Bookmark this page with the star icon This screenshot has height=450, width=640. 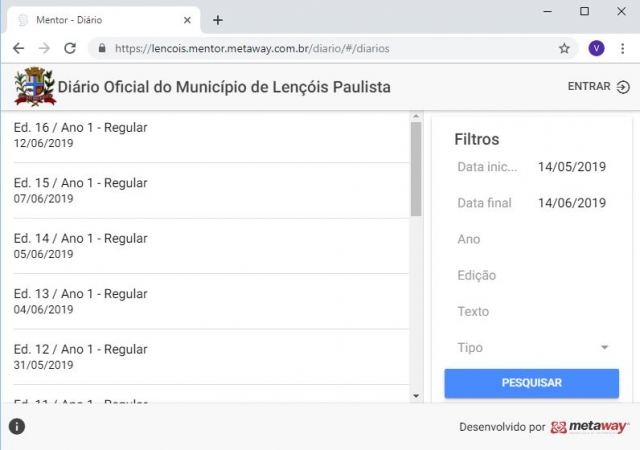click(x=564, y=49)
